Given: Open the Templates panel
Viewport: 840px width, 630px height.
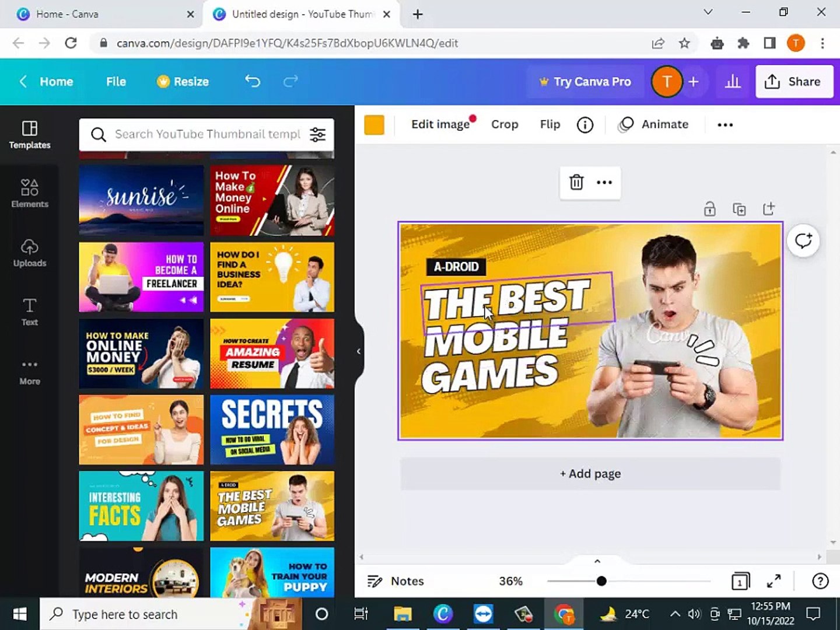Looking at the screenshot, I should click(x=29, y=135).
